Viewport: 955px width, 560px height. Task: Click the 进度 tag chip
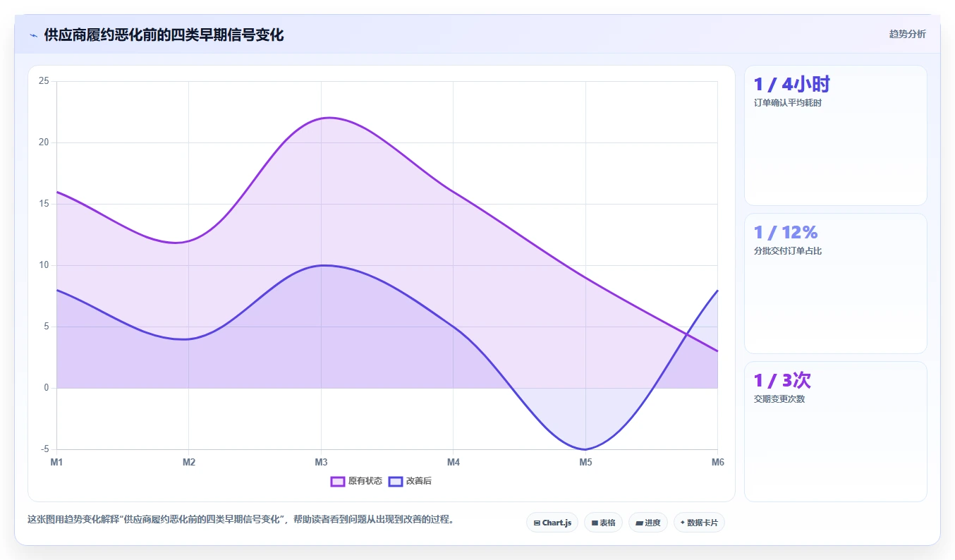[647, 523]
